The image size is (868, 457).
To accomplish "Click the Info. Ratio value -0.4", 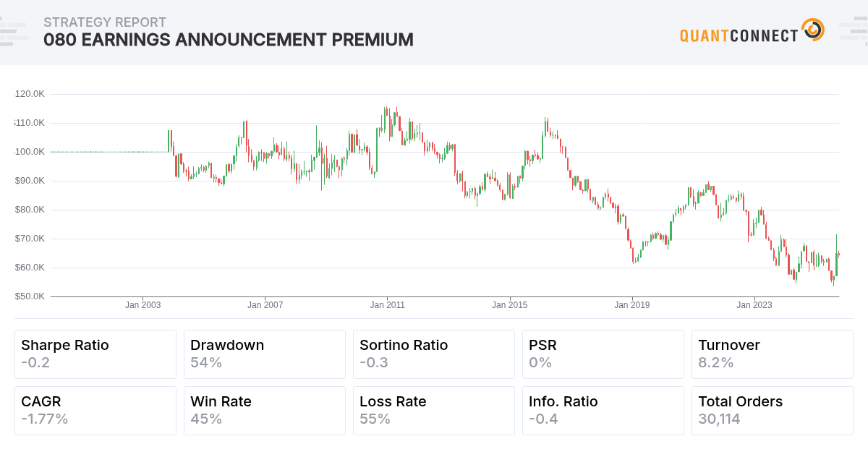I will [543, 419].
